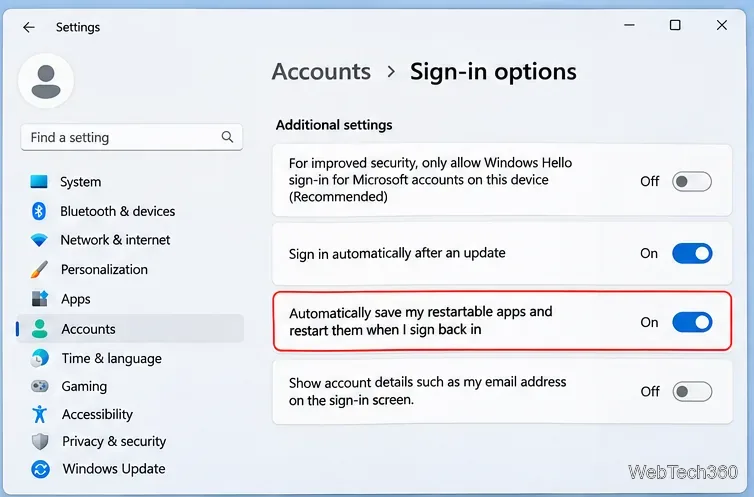Click the Gaming controller icon

[x=39, y=386]
